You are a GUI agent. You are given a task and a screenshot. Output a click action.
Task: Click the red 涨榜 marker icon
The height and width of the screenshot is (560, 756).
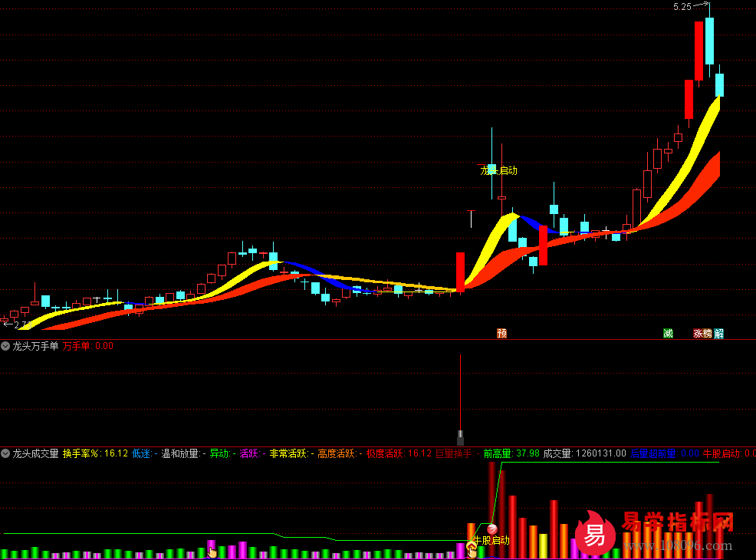pyautogui.click(x=702, y=333)
